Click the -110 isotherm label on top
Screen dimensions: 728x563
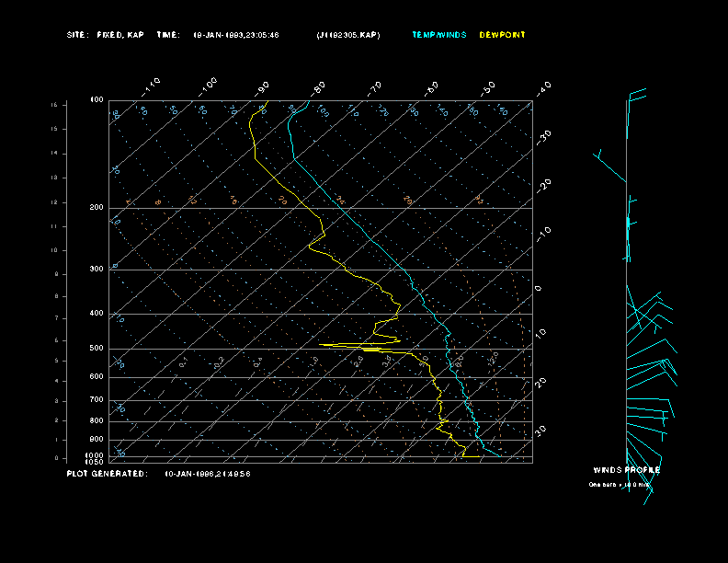(151, 87)
